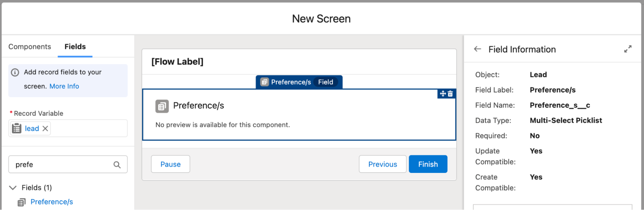
Task: Select the [Flow Label] header
Action: [178, 62]
